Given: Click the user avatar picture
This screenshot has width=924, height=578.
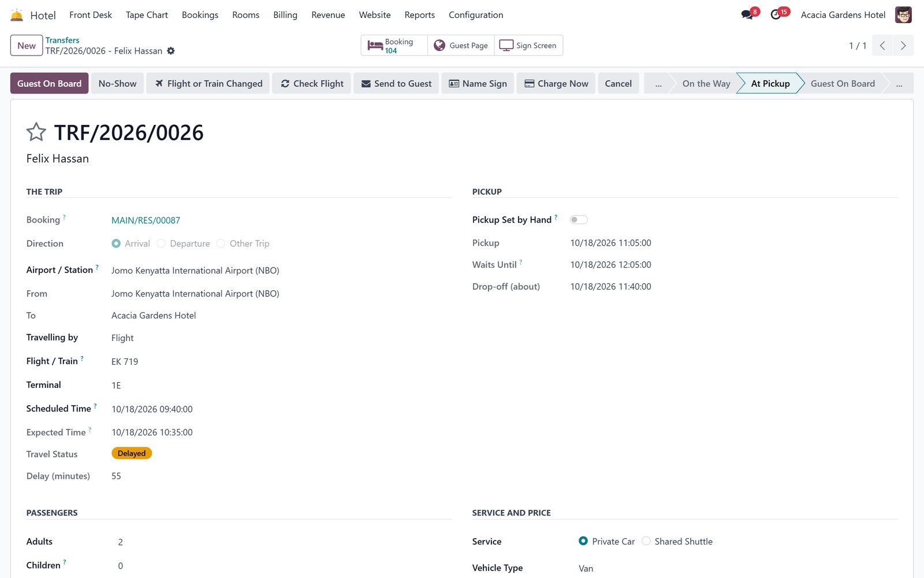Looking at the screenshot, I should (903, 15).
